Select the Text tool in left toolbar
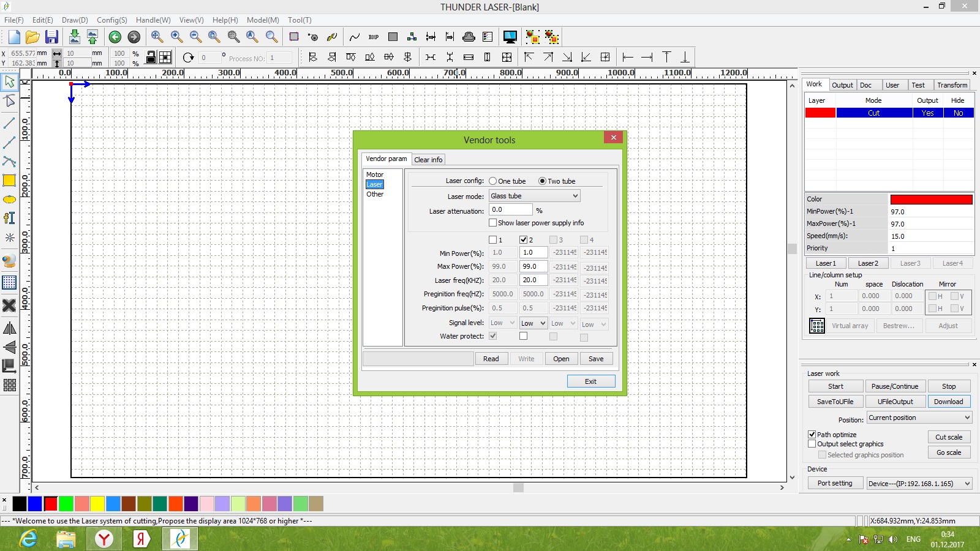The width and height of the screenshot is (980, 551). 9,218
